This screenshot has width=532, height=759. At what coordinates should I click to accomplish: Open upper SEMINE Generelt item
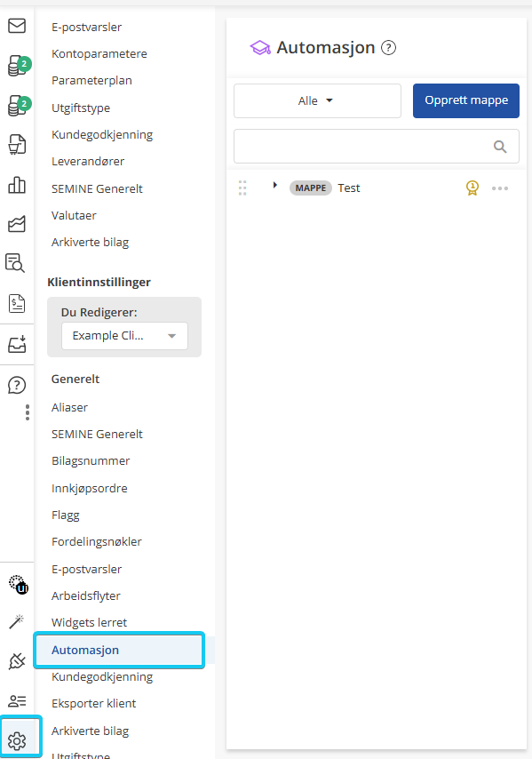click(97, 188)
